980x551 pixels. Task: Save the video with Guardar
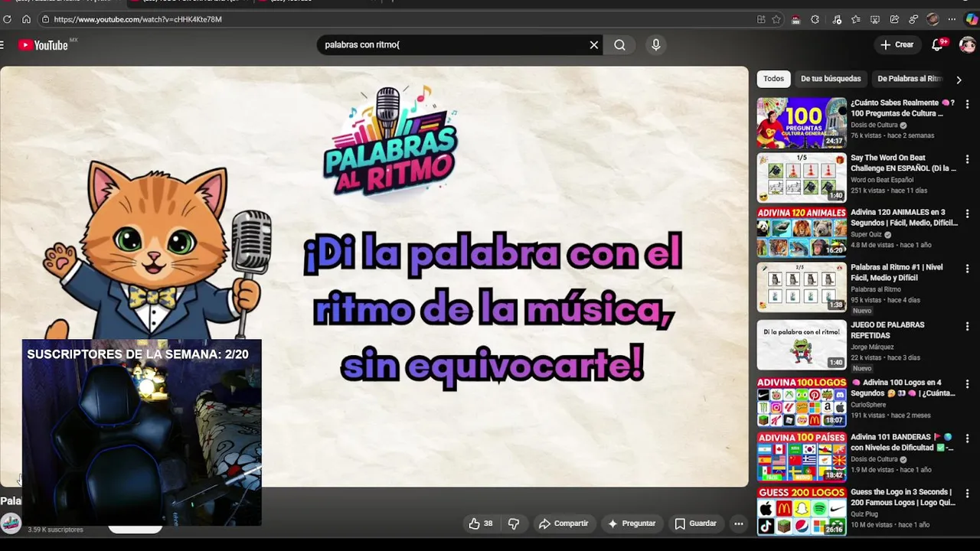(x=695, y=523)
